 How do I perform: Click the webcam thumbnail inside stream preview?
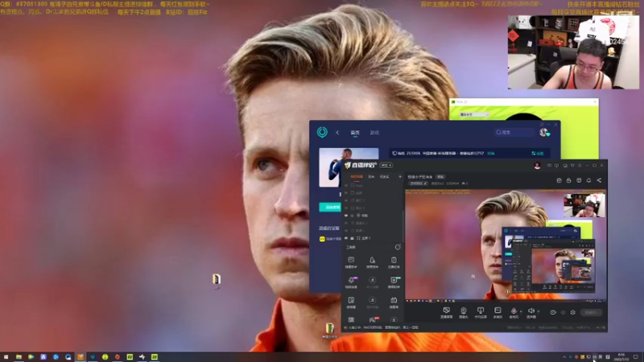click(x=584, y=205)
